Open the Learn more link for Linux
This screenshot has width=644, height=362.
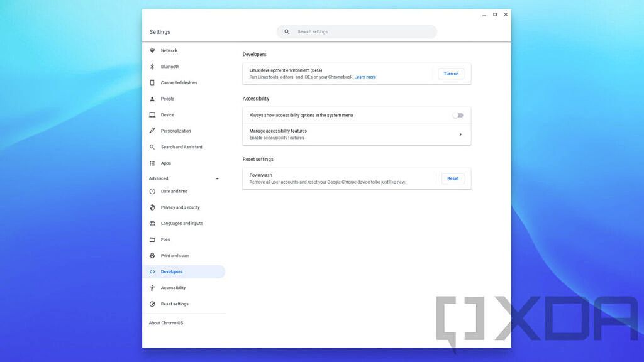pos(365,77)
